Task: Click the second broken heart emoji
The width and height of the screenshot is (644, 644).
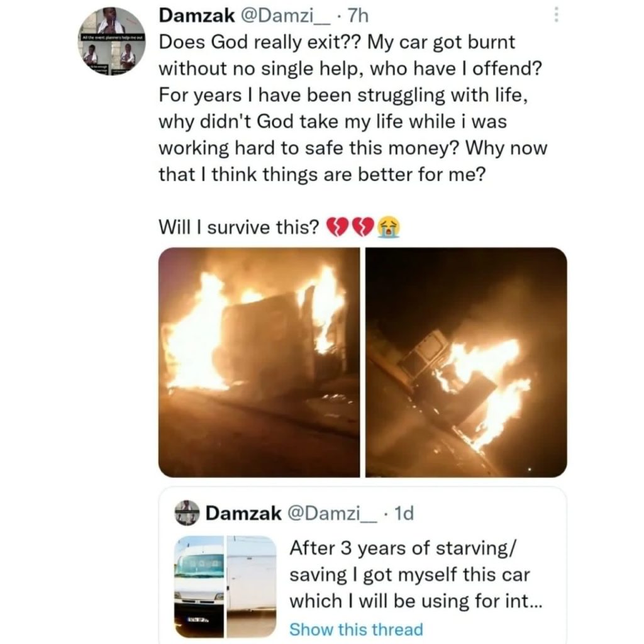Action: click(x=363, y=227)
